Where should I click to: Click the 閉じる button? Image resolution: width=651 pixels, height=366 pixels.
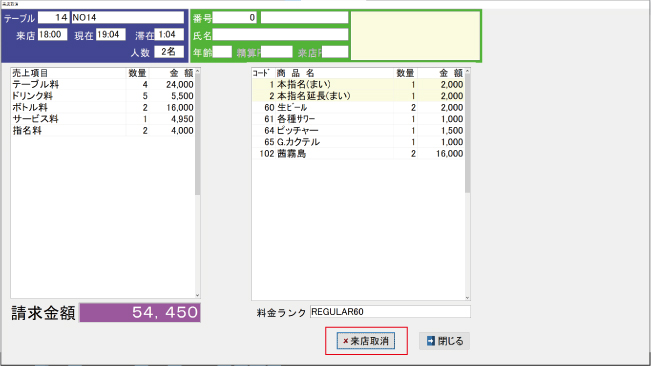tap(444, 341)
